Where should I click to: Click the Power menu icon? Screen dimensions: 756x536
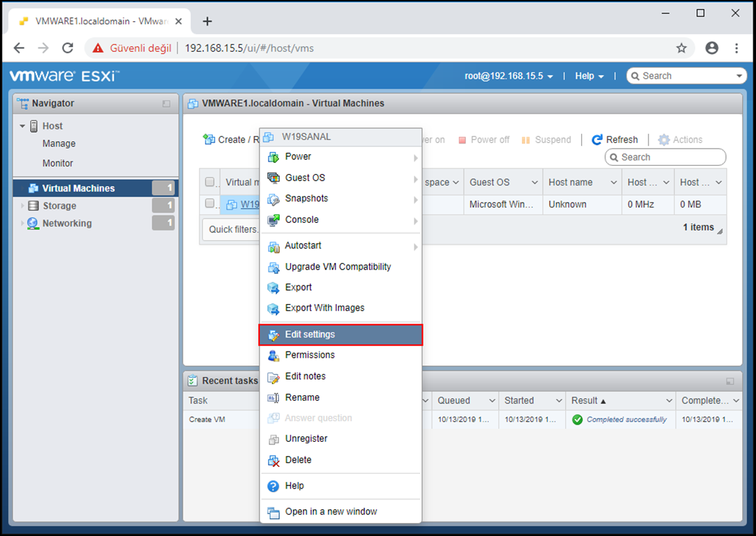click(273, 157)
